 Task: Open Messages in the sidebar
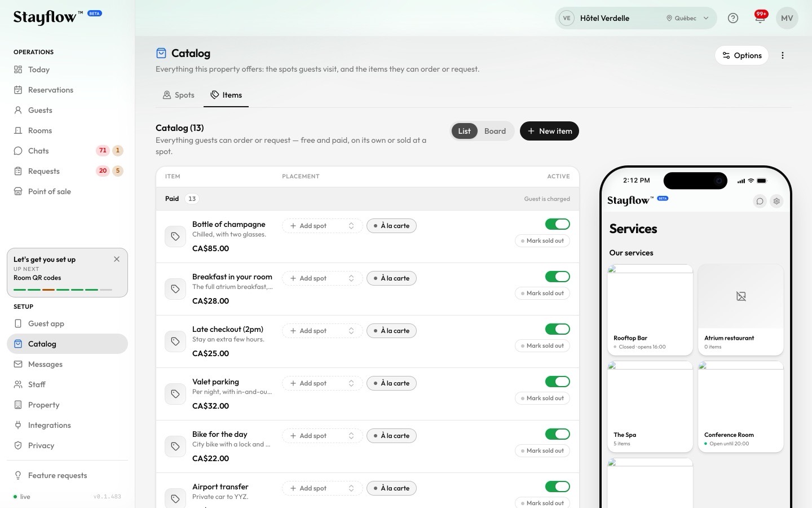point(67,364)
